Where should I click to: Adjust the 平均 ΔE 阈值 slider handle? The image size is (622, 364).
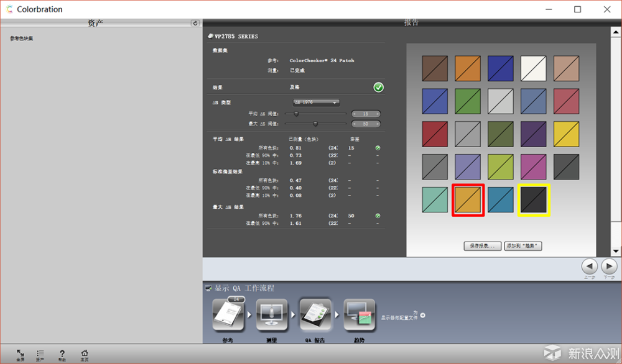coord(296,114)
